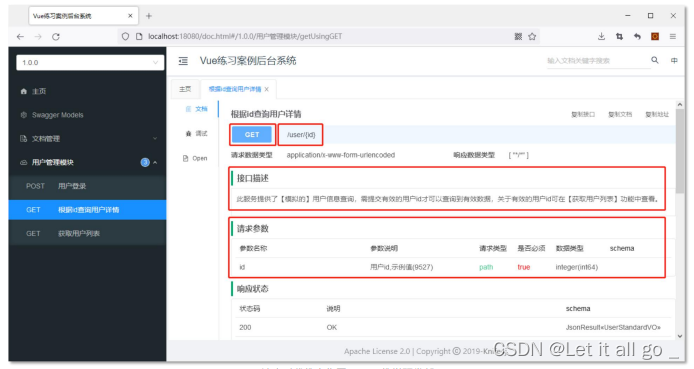Collapse the 用户管理模块 sidebar group

coord(87,162)
